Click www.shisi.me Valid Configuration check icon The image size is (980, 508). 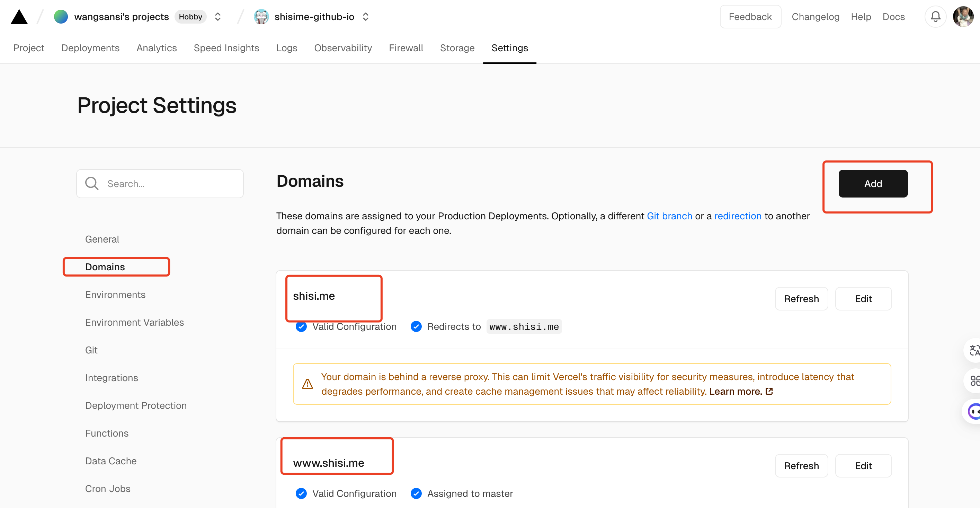pos(301,493)
